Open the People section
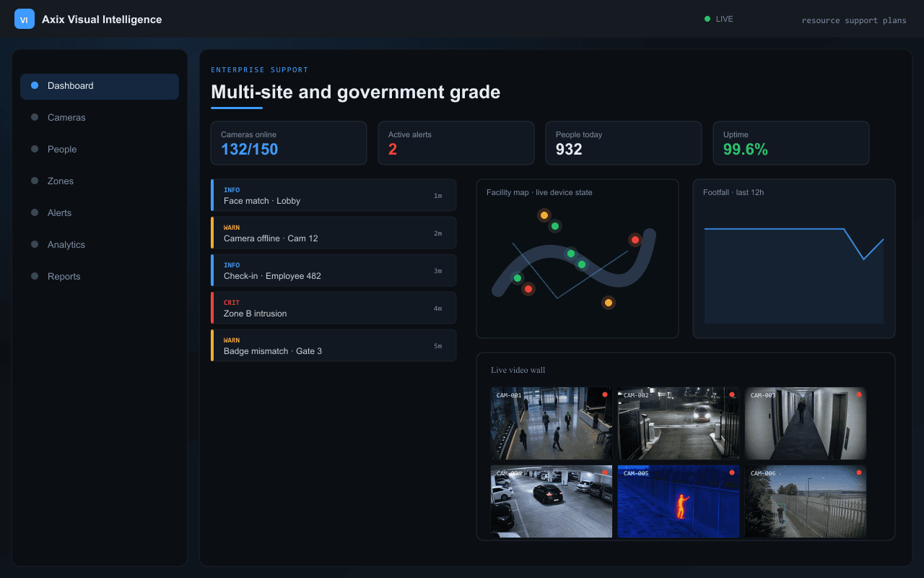The height and width of the screenshot is (578, 924). [x=100, y=150]
